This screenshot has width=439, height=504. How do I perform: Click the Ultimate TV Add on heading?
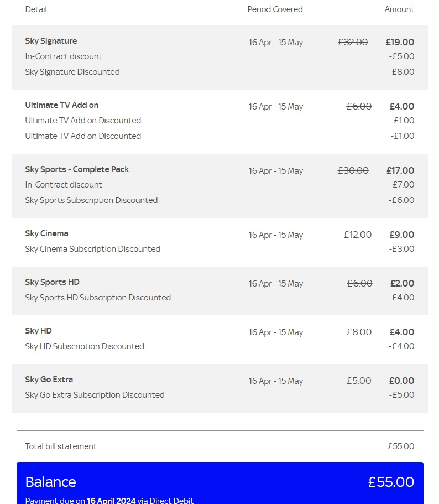pos(62,105)
